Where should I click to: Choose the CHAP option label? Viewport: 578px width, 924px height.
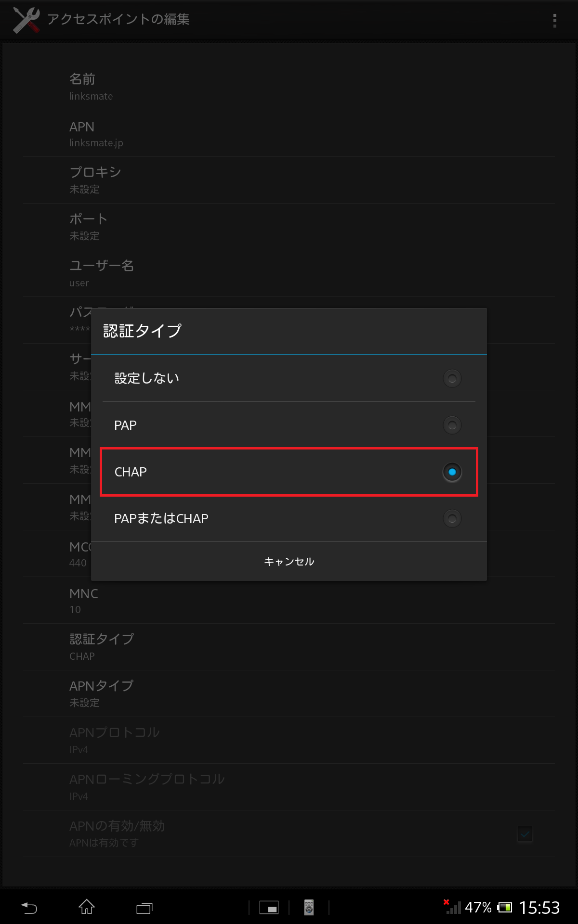131,472
